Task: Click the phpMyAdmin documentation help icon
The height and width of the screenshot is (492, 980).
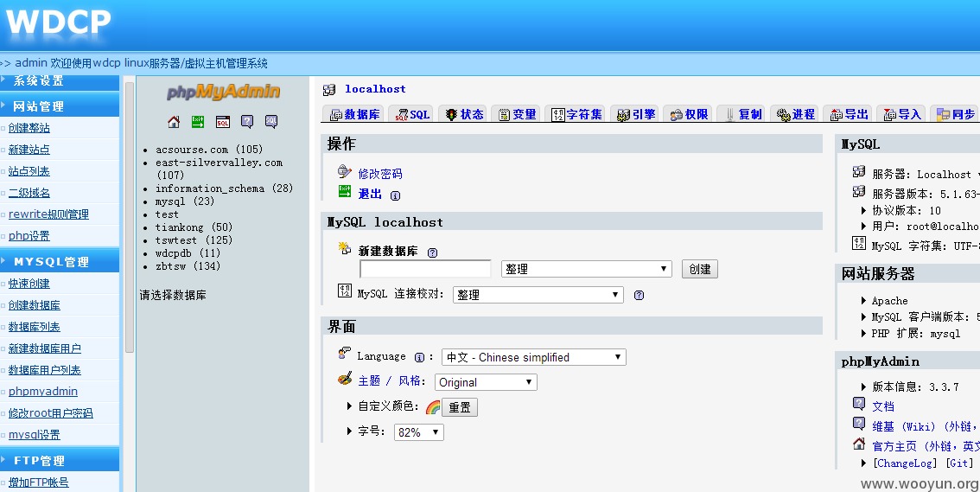Action: (x=247, y=122)
